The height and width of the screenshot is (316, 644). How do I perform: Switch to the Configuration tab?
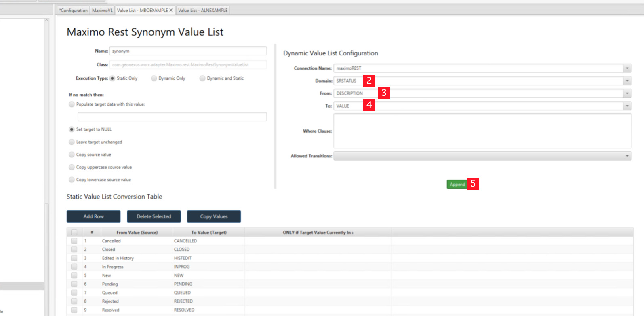73,10
